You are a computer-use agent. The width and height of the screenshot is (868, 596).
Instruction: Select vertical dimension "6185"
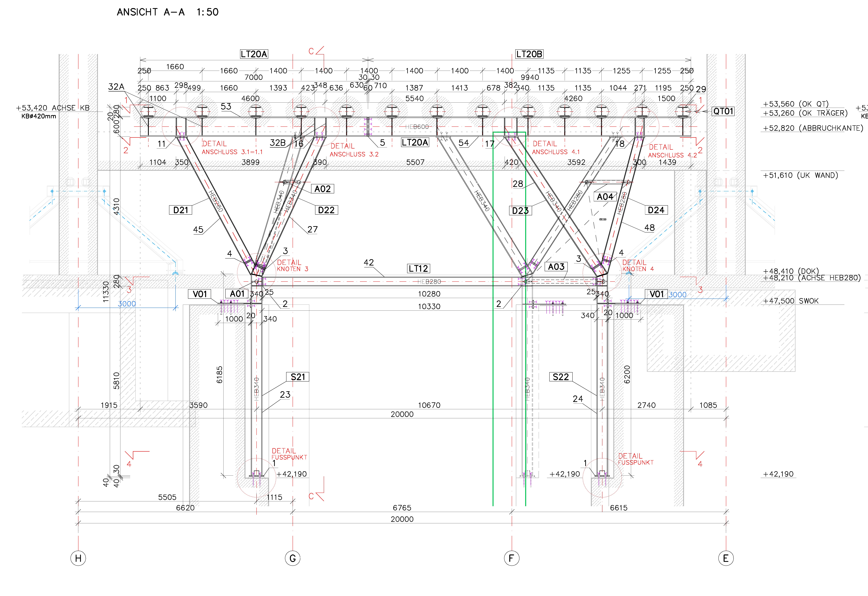click(220, 375)
